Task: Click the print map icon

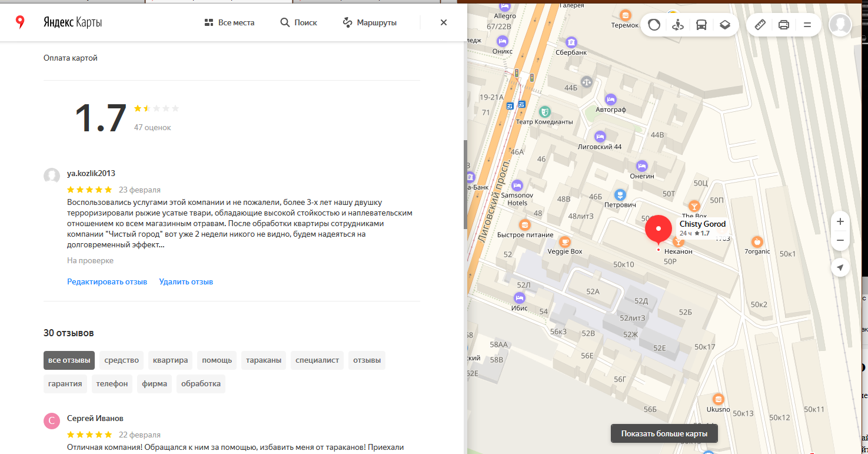Action: tap(783, 25)
